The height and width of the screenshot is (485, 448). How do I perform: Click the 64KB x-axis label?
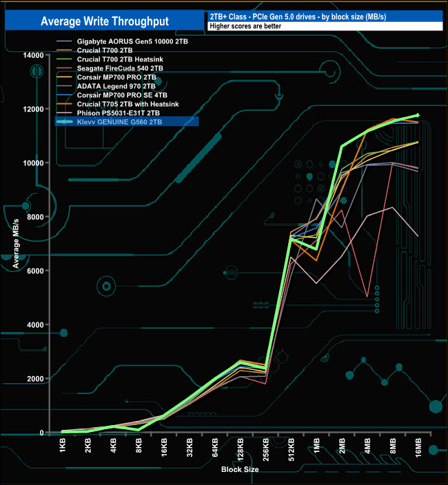pos(215,447)
